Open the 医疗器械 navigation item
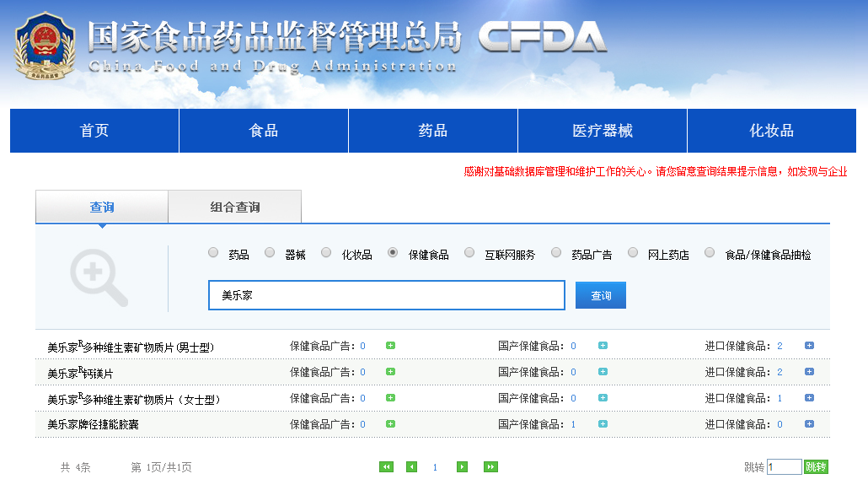Image resolution: width=868 pixels, height=490 pixels. (603, 131)
